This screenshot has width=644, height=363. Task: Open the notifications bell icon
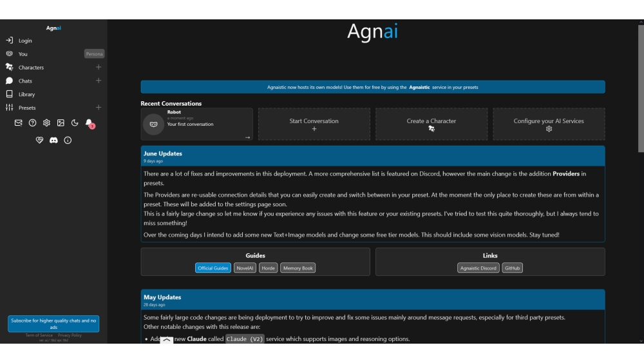tap(89, 123)
